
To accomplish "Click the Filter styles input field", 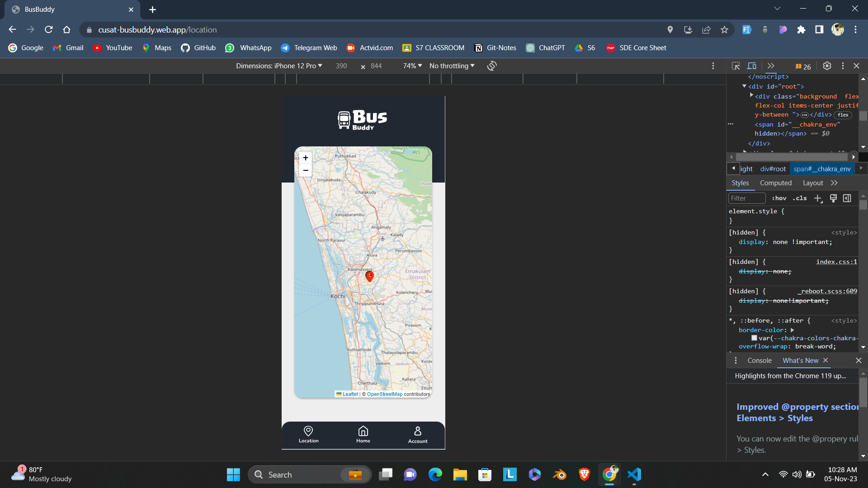I will pyautogui.click(x=746, y=198).
